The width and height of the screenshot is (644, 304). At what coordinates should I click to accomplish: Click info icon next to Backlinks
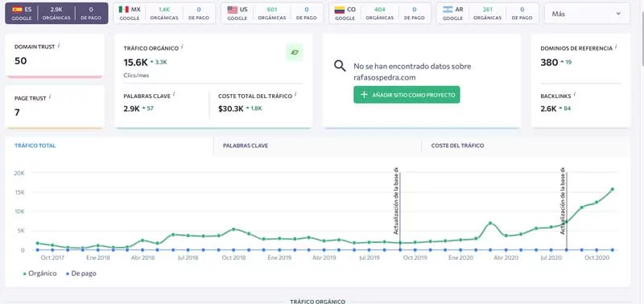click(x=575, y=94)
